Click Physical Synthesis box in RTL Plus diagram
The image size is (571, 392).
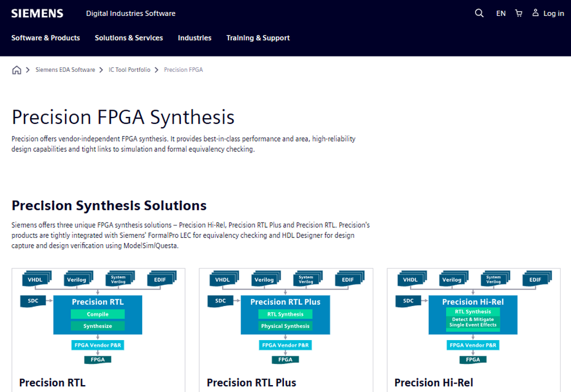click(x=285, y=326)
